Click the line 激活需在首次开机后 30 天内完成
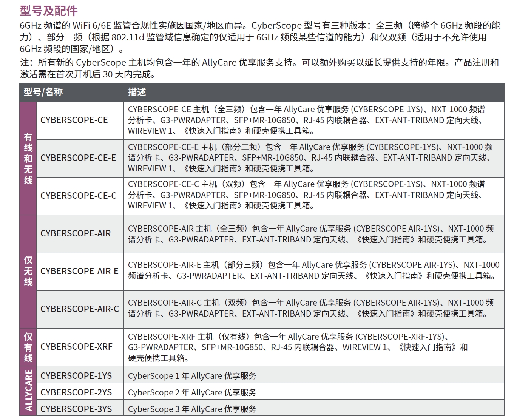 coord(88,74)
